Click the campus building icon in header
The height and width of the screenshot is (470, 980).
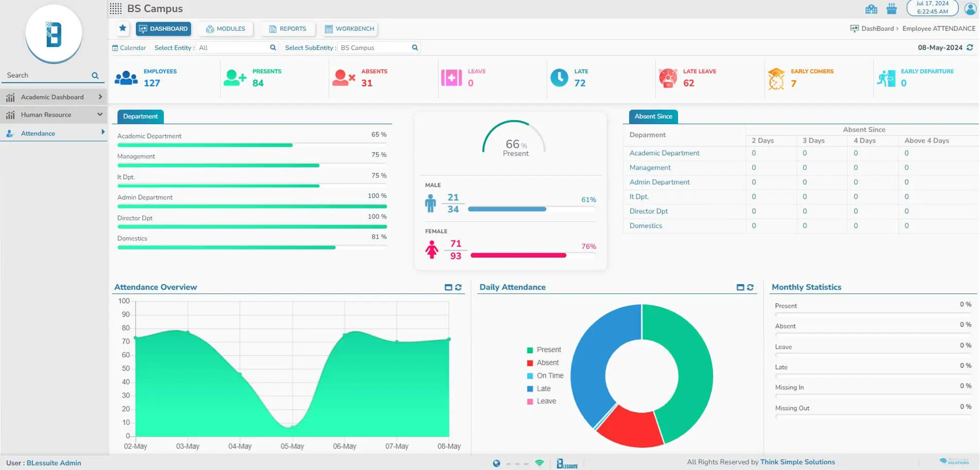click(x=871, y=9)
